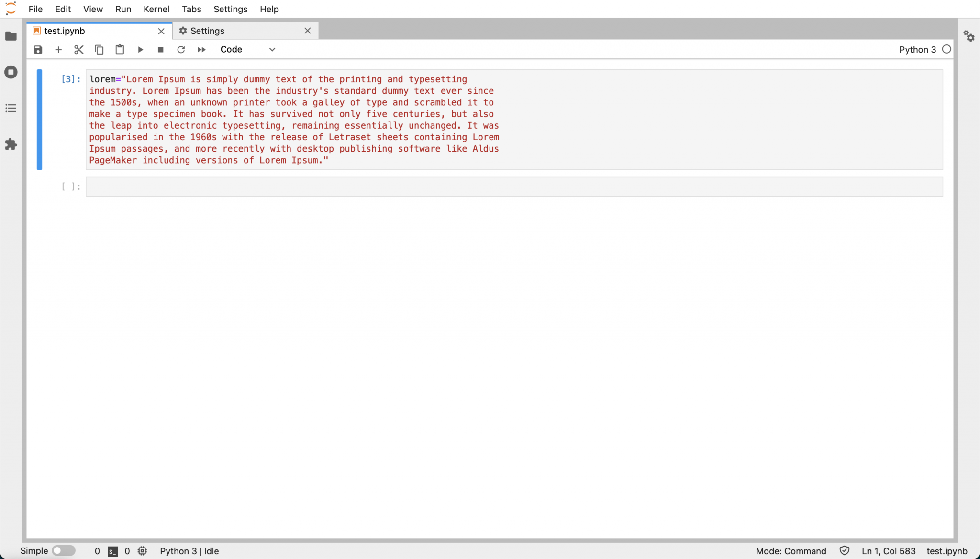Show running terminals and kernels panel
The image size is (980, 559).
pyautogui.click(x=11, y=72)
